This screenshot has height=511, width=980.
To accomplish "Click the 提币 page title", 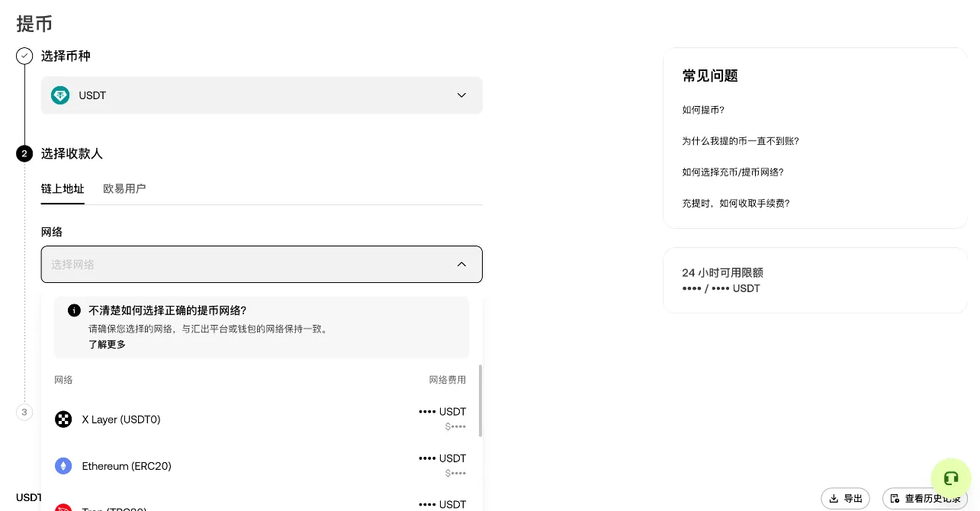I will point(34,23).
